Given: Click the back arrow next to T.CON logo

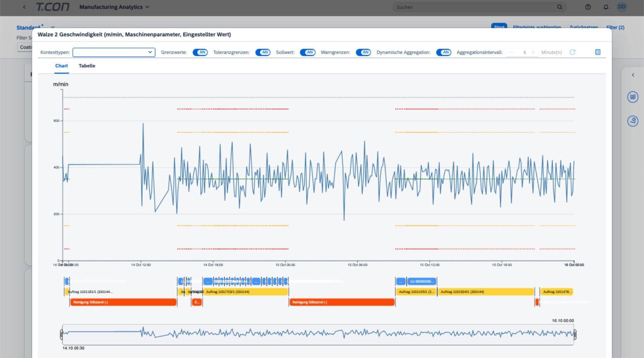Looking at the screenshot, I should [24, 7].
